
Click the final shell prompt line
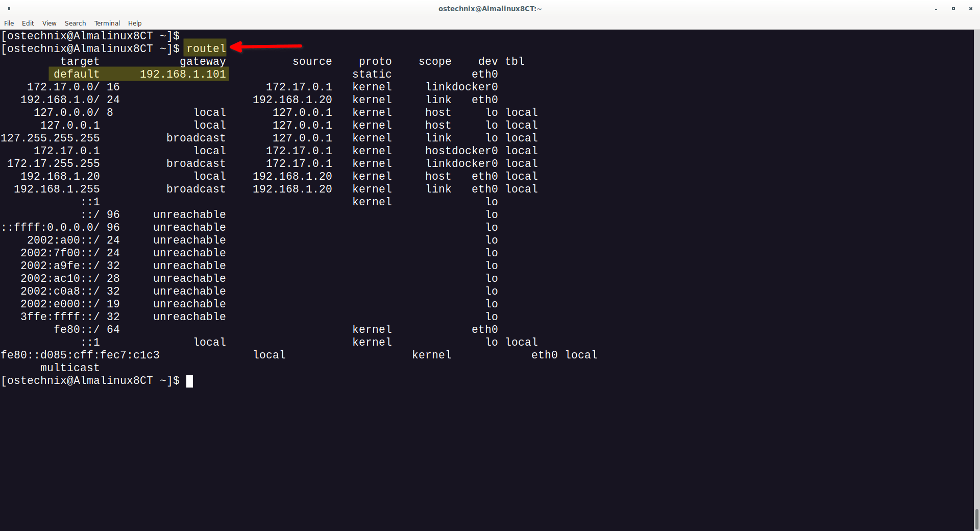click(92, 380)
